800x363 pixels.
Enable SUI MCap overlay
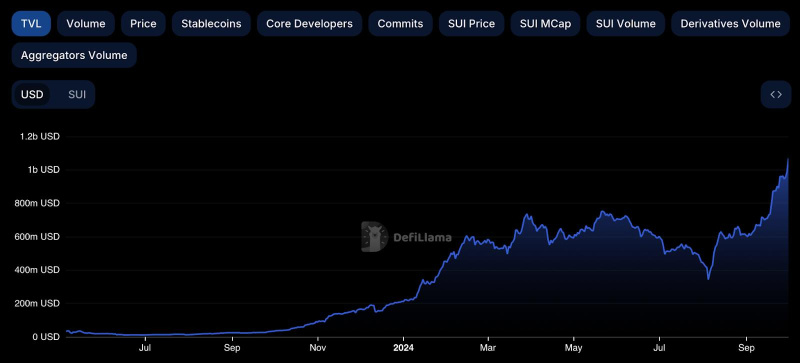coord(545,23)
